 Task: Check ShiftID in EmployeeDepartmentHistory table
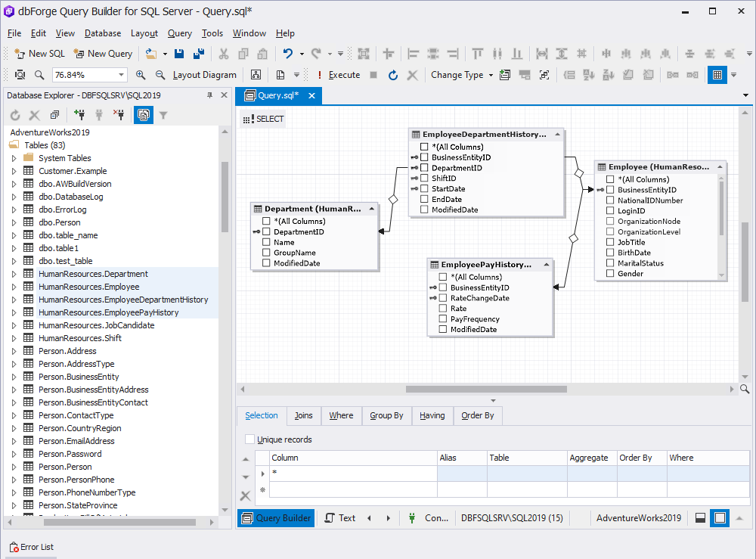(x=424, y=178)
